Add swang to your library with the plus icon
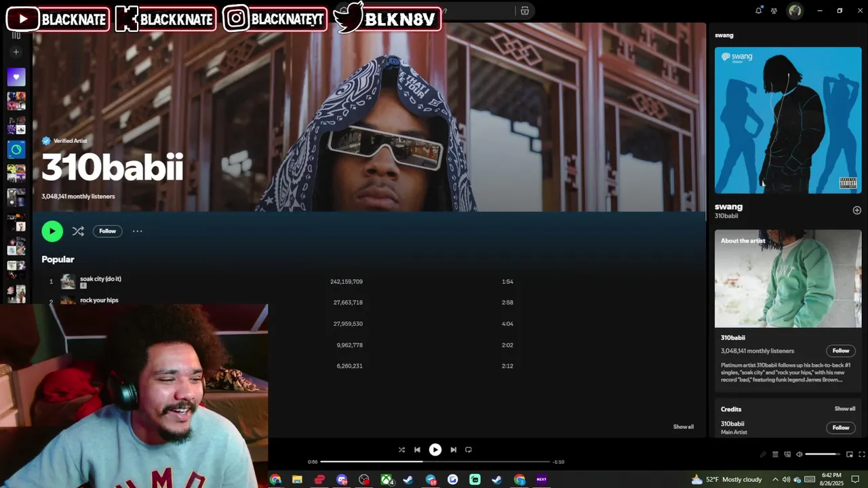Screen dimensions: 868x488 pos(856,210)
